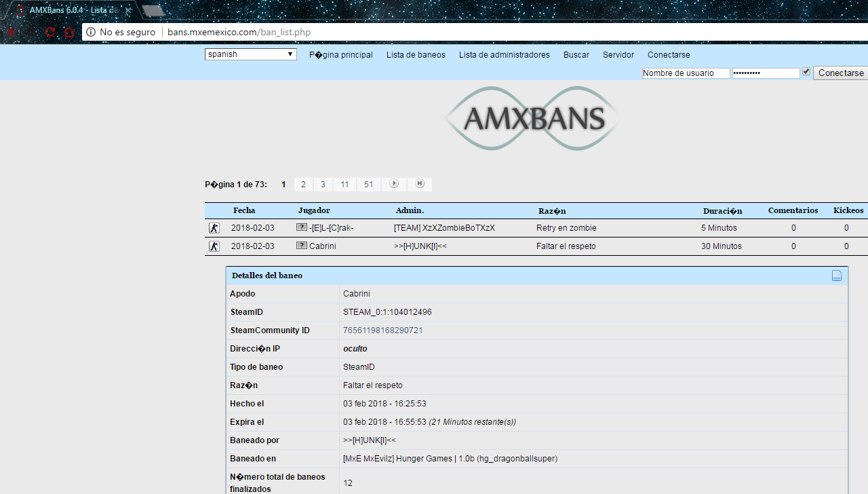The image size is (868, 494).
Task: Click the 'Expira el' date with 21 Minutos restante(s)
Action: click(x=429, y=422)
